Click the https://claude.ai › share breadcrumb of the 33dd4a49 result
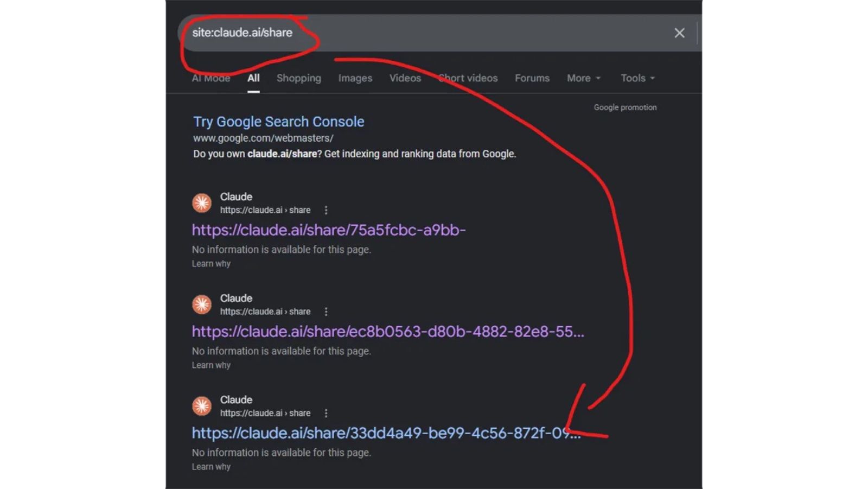This screenshot has height=489, width=868. 265,413
